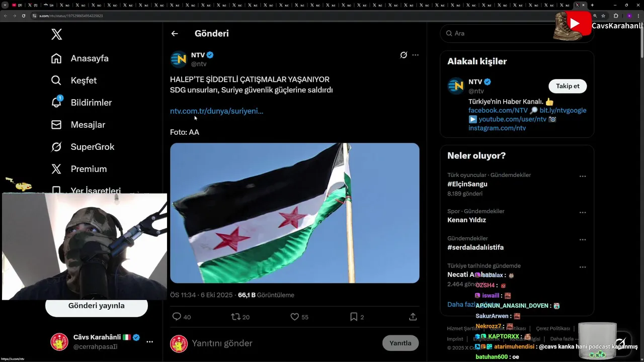This screenshot has height=362, width=644.
Task: Share the post via upload icon
Action: point(413,317)
